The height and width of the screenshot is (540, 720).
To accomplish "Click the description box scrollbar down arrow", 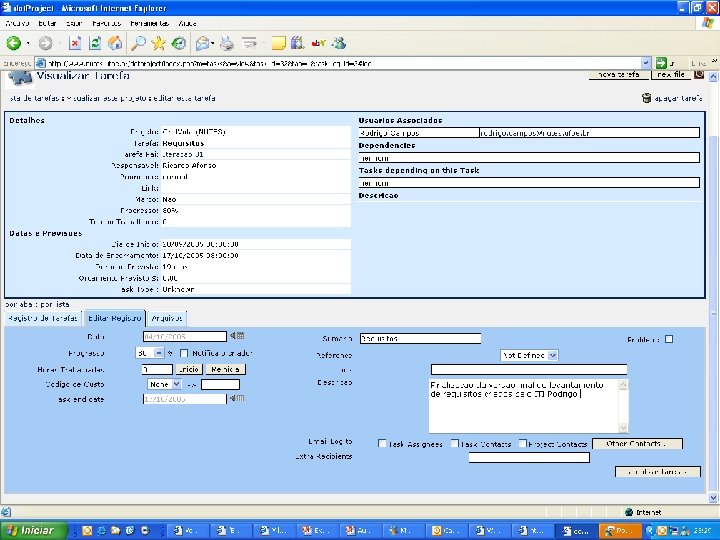I will click(x=623, y=428).
